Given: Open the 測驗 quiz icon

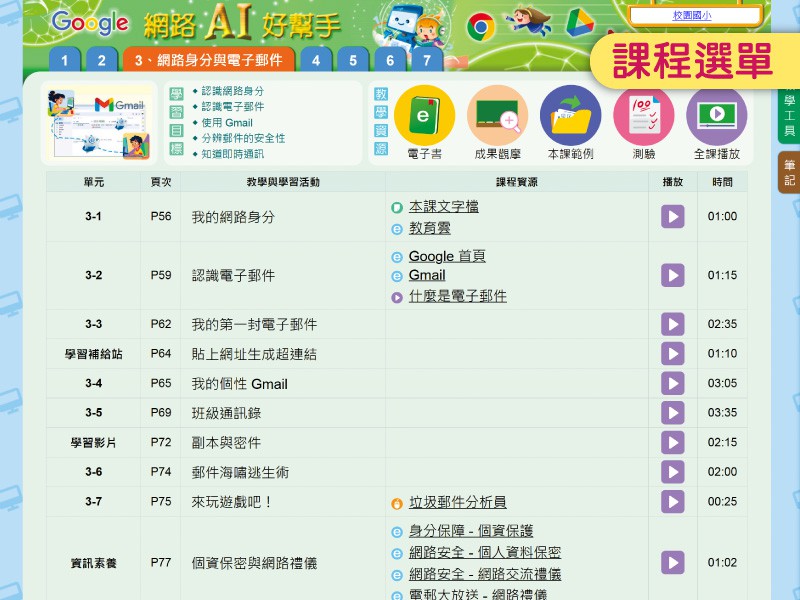Looking at the screenshot, I should pos(643,118).
